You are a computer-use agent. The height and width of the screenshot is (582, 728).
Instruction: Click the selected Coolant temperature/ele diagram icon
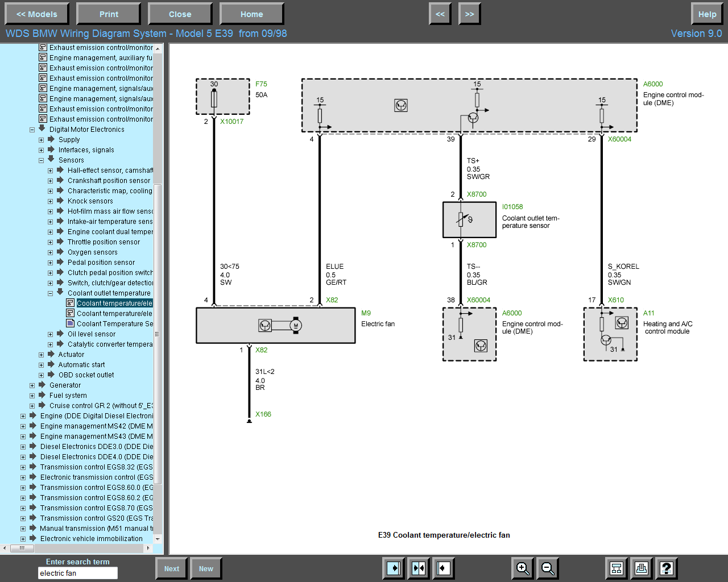(71, 303)
